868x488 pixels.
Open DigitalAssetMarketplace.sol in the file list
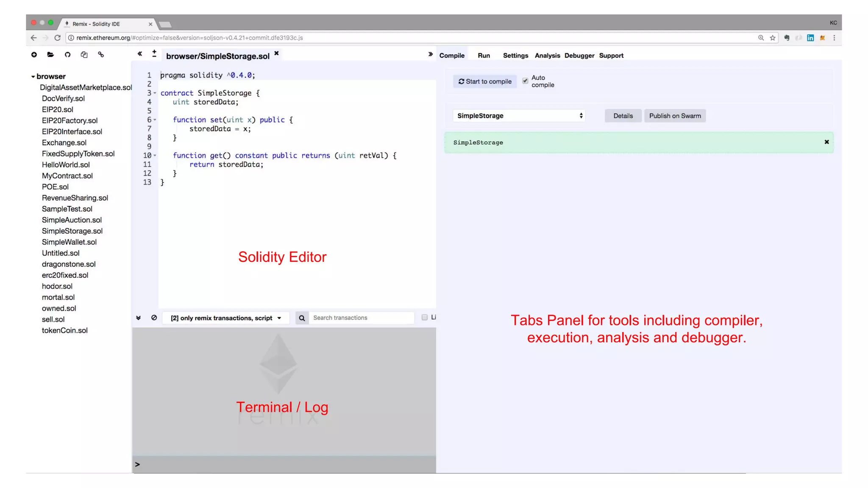86,87
